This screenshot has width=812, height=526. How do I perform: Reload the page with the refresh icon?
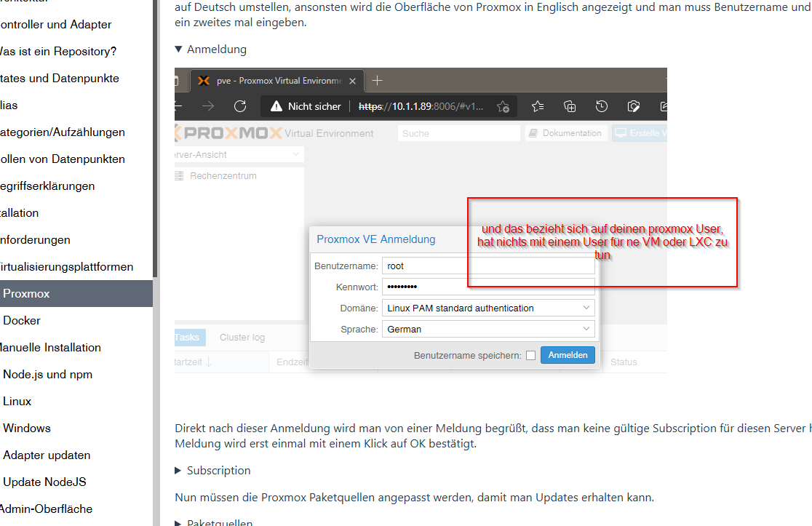point(240,107)
